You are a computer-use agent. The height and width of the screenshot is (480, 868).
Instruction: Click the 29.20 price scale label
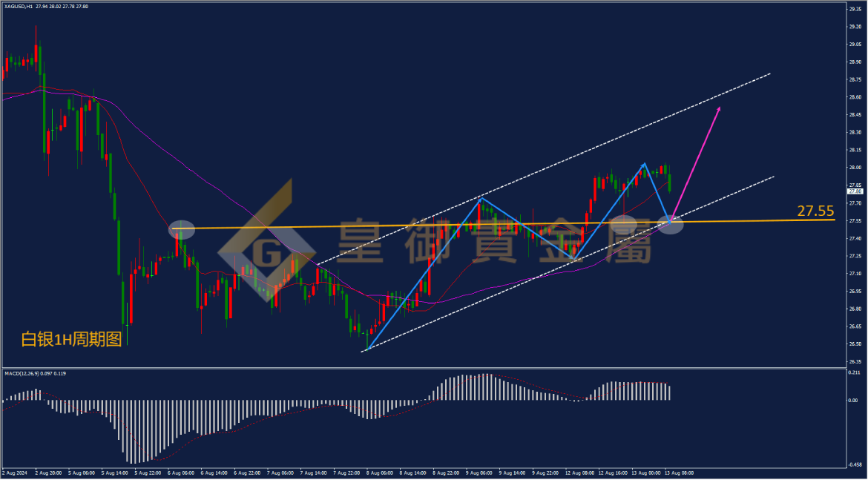click(855, 27)
